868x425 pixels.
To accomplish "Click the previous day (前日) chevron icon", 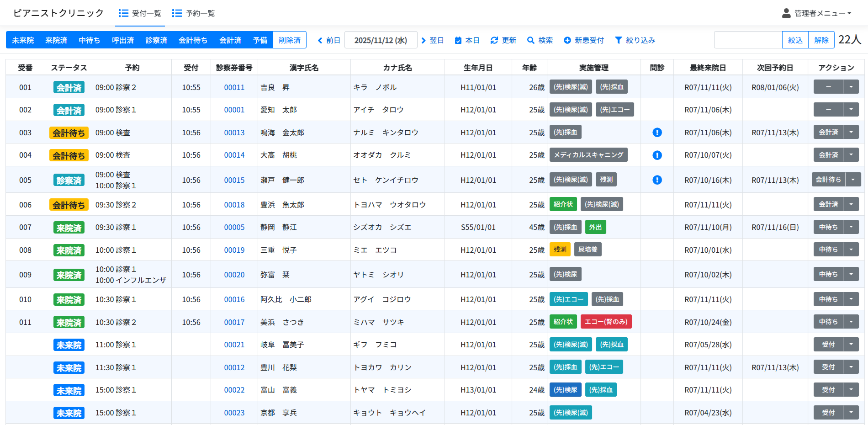I will click(x=320, y=40).
